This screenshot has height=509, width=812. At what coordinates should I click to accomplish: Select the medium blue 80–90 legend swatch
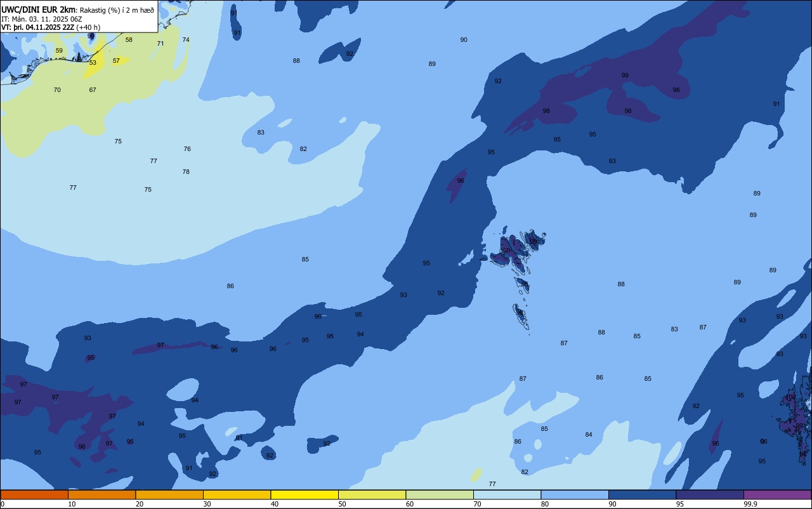[575, 494]
